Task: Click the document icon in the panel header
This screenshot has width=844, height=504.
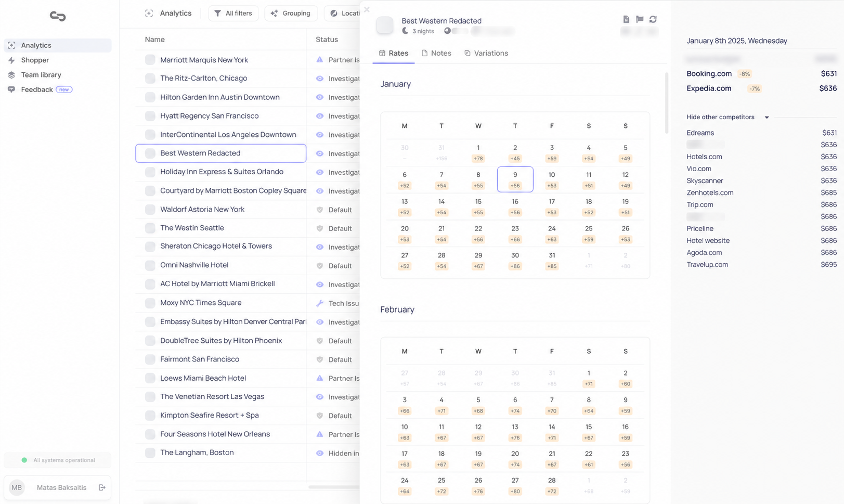Action: (626, 19)
